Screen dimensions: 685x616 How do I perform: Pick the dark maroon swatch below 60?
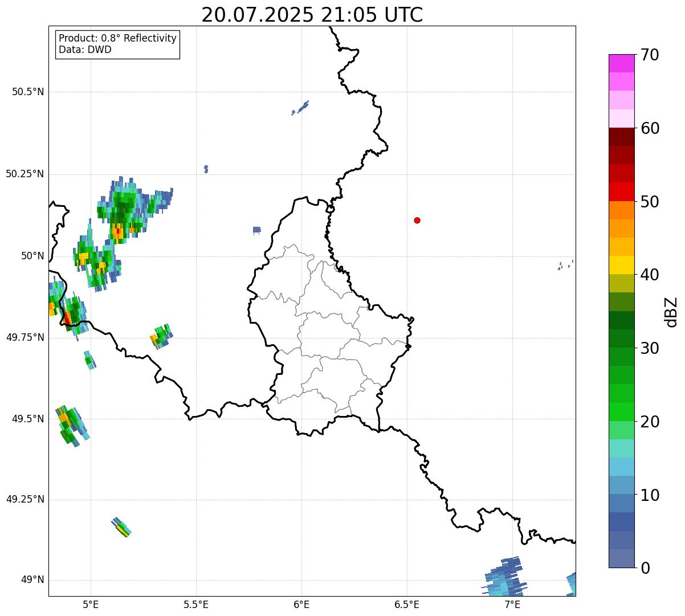[x=621, y=137]
